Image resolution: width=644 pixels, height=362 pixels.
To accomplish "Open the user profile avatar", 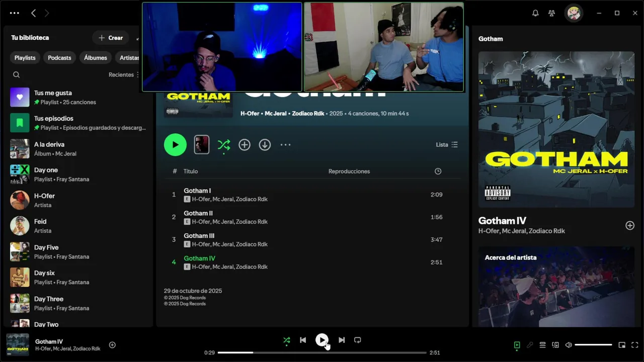I will [574, 13].
